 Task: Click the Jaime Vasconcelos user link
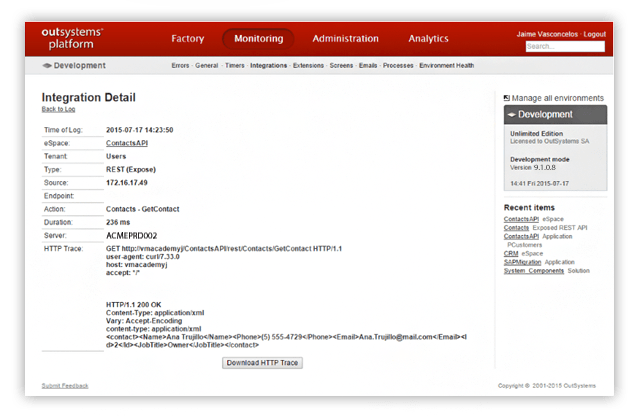click(547, 34)
